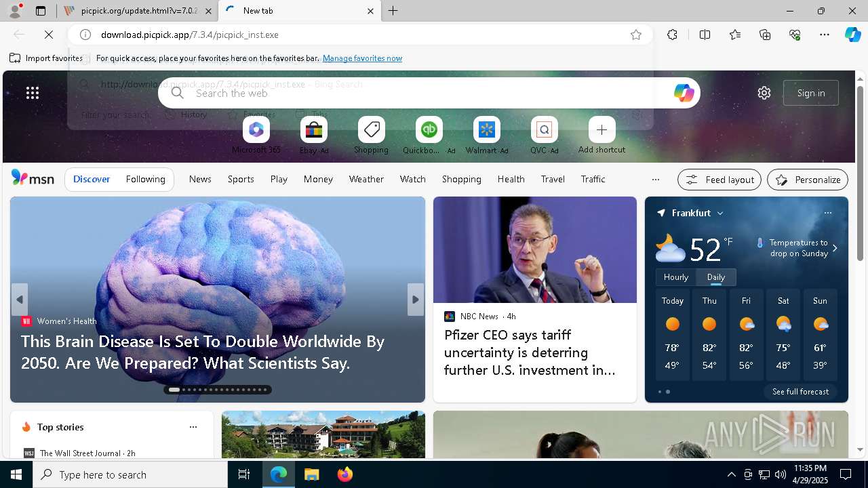Switch weather view to Daily

point(716,277)
